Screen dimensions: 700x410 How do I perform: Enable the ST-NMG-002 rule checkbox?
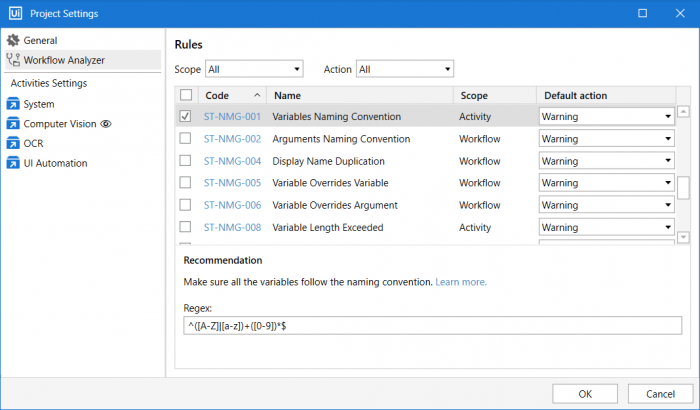tap(185, 139)
